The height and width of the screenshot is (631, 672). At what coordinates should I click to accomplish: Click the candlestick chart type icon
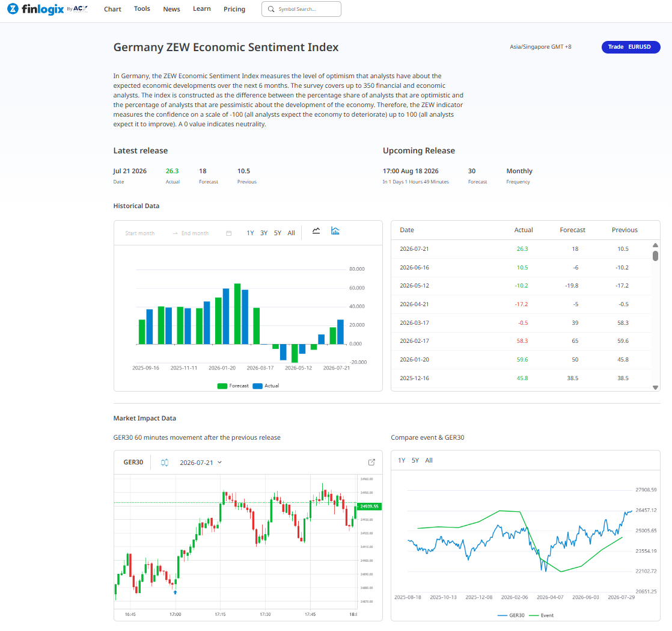(165, 463)
